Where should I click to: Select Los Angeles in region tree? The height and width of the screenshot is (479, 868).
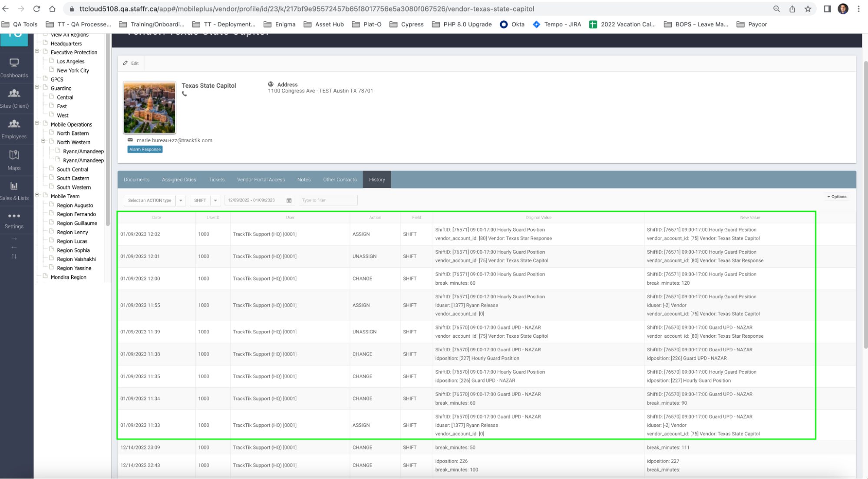(70, 61)
